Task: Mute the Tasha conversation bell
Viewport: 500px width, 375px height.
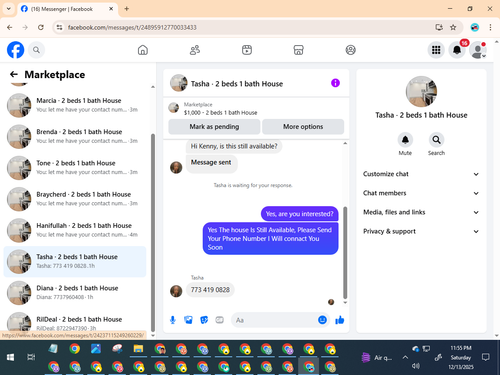Action: (x=405, y=140)
